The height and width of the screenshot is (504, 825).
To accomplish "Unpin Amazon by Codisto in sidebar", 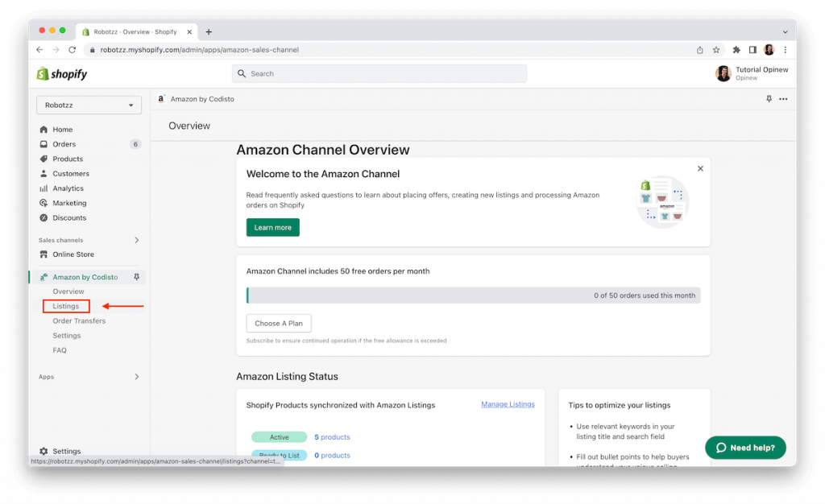I will pyautogui.click(x=136, y=277).
